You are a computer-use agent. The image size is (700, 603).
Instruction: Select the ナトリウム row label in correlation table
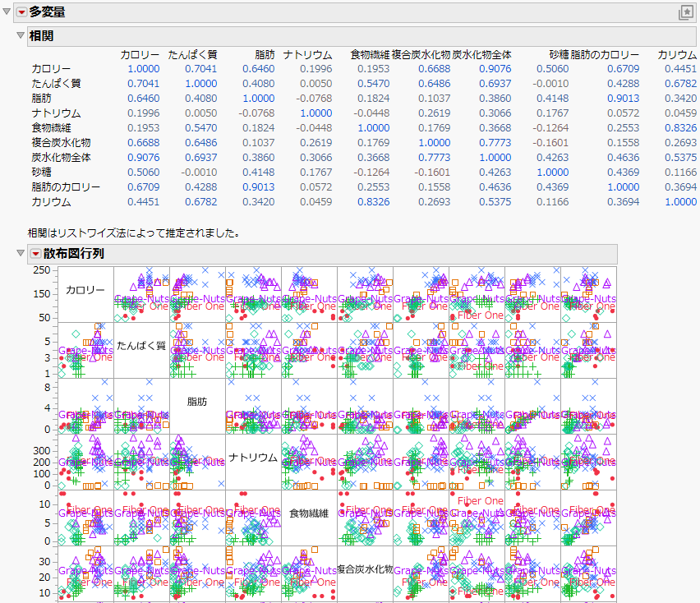pos(56,113)
